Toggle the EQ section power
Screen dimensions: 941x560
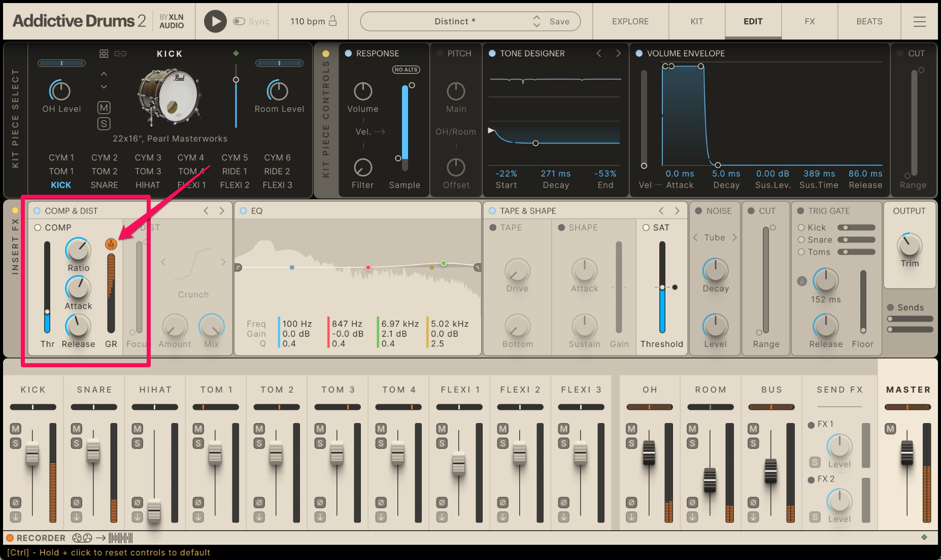click(243, 211)
